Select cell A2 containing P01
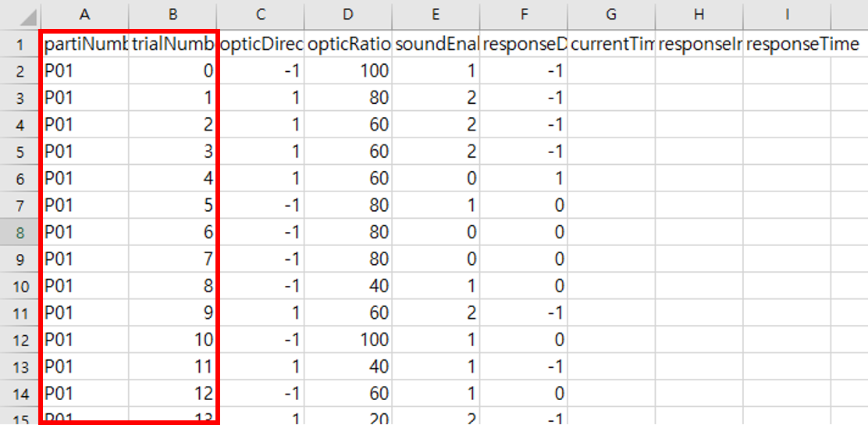868x425 pixels. pyautogui.click(x=85, y=71)
